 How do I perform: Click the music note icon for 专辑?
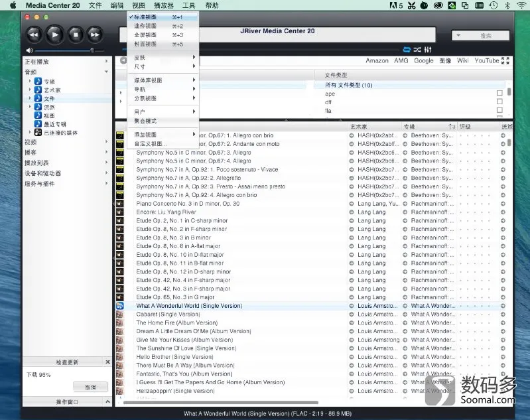(38, 81)
